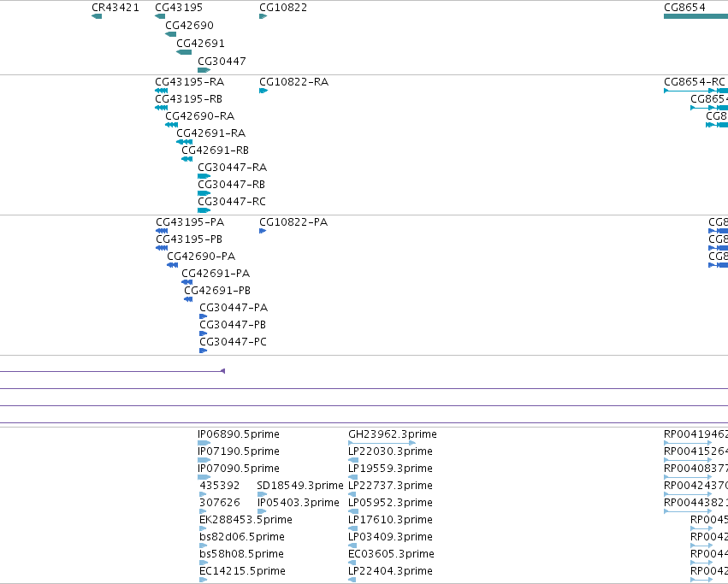Click EST IP07190.5prime

[204, 460]
